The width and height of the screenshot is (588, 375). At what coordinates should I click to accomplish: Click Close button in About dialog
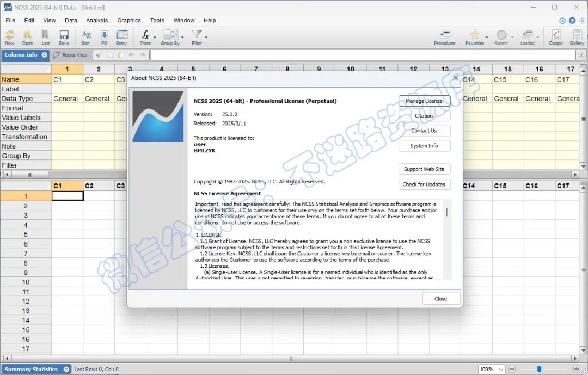tap(441, 298)
